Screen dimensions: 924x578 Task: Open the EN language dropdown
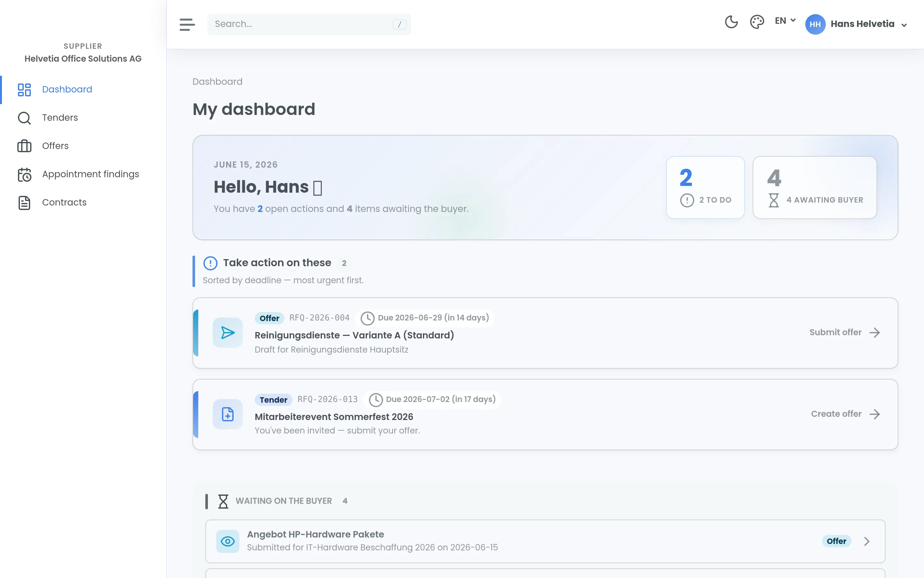tap(785, 21)
